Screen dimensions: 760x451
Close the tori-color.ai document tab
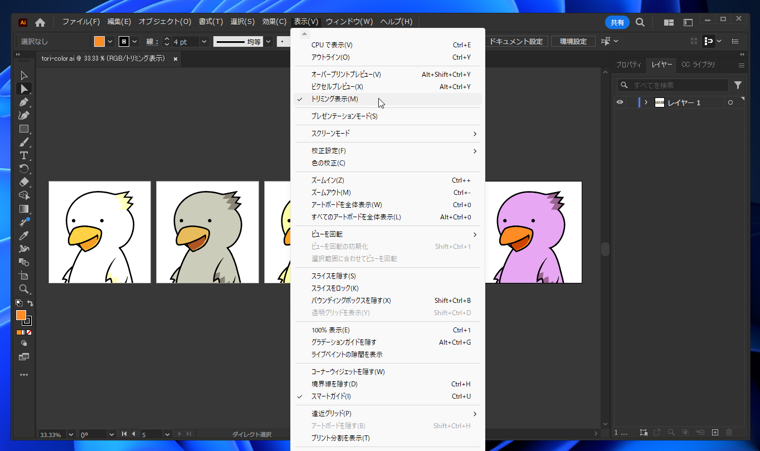(175, 59)
